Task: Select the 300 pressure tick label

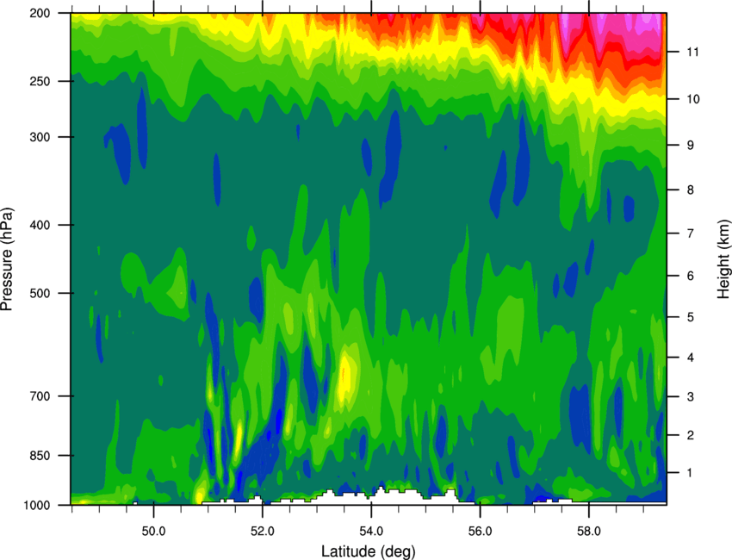Action: (40, 137)
